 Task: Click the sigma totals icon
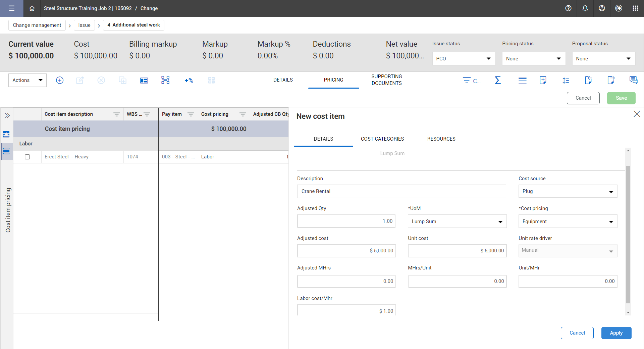pos(498,80)
